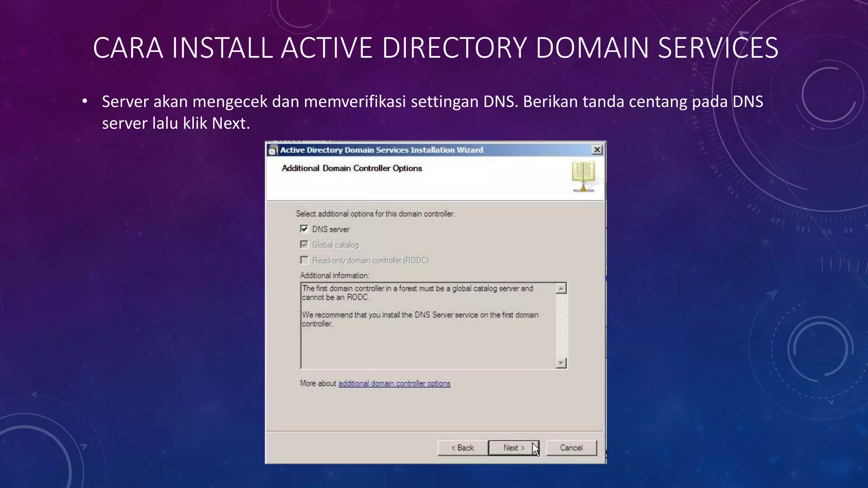Click the "Additional information:" label
868x488 pixels.
335,276
